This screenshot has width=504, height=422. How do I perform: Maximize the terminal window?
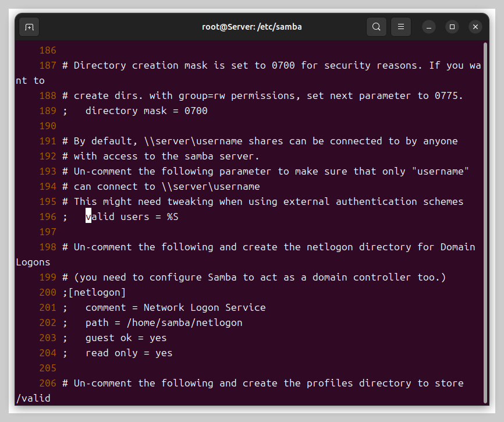click(x=452, y=27)
